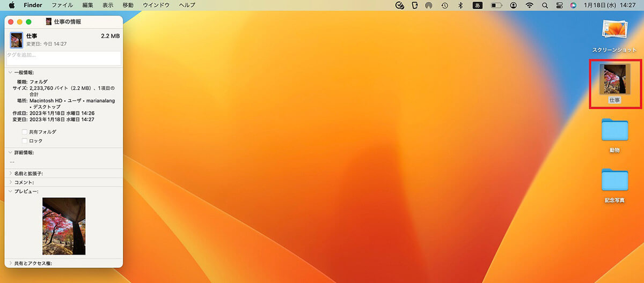Image resolution: width=644 pixels, height=283 pixels.
Task: Click the 作成日 value ending 14:26
Action: pyautogui.click(x=62, y=113)
